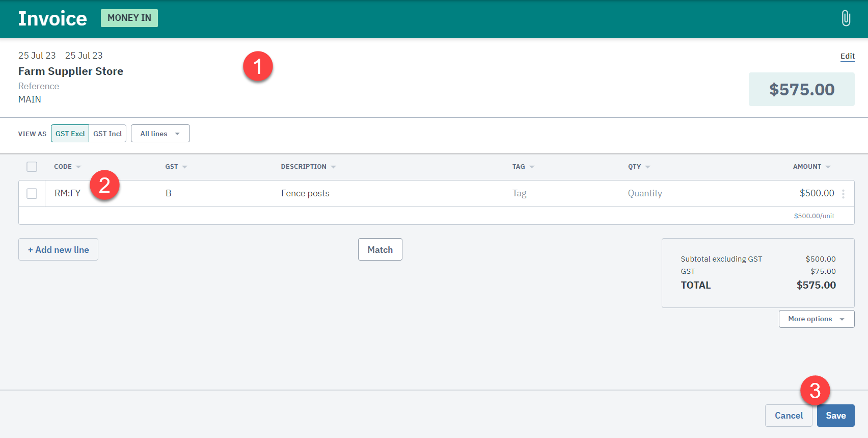Click the TAG column sort arrow
868x438 pixels.
coord(532,167)
